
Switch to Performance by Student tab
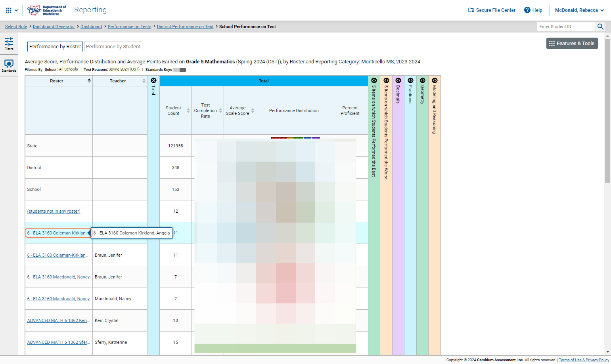pyautogui.click(x=113, y=46)
